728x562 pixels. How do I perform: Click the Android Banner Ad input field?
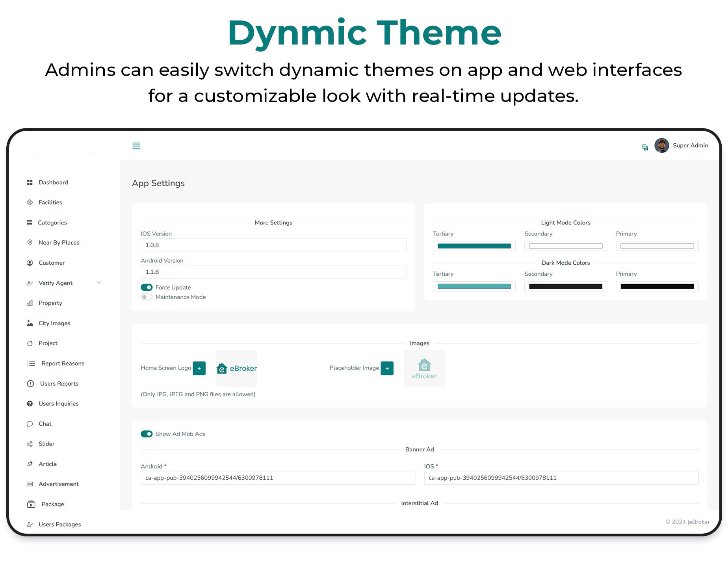coord(278,477)
